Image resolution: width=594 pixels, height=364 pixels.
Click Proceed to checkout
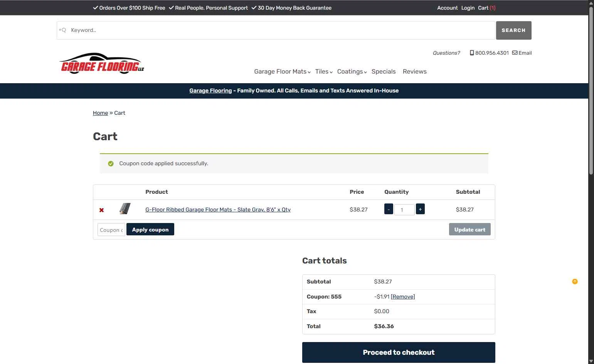(x=399, y=352)
